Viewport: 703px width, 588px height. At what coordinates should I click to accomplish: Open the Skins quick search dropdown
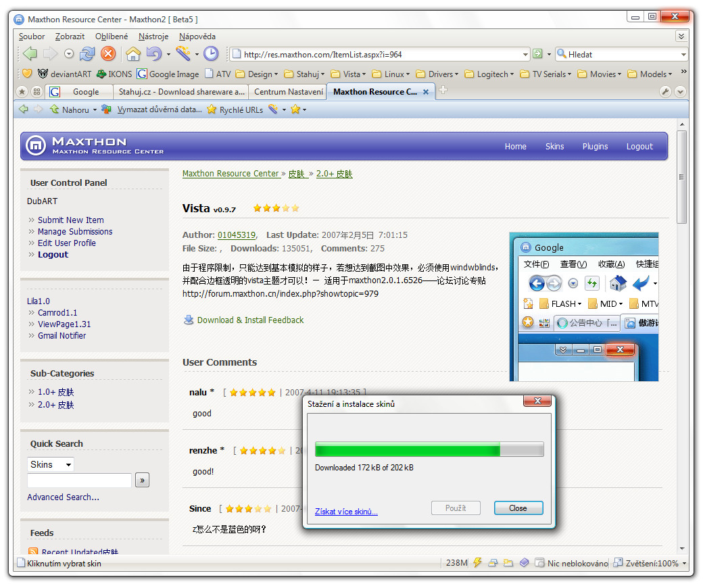50,464
